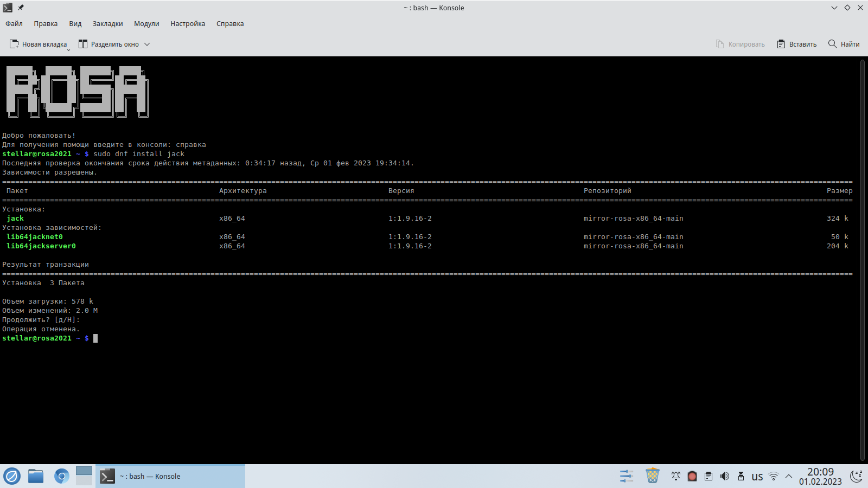This screenshot has height=488, width=868.
Task: Click the "Пакет" column header
Action: (17, 191)
